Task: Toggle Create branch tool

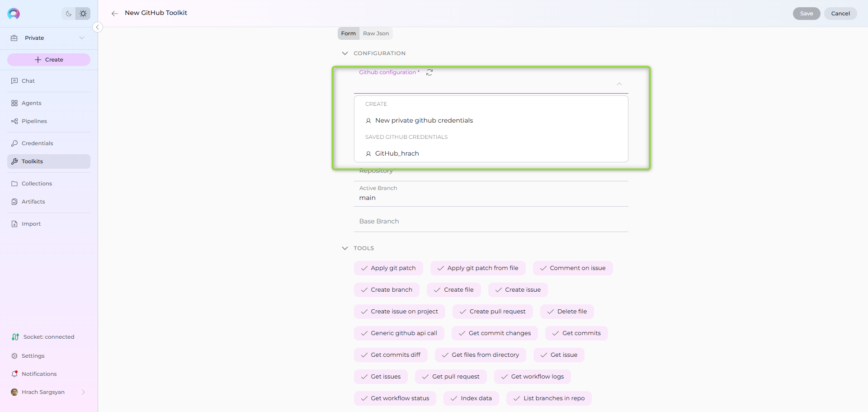Action: (387, 290)
